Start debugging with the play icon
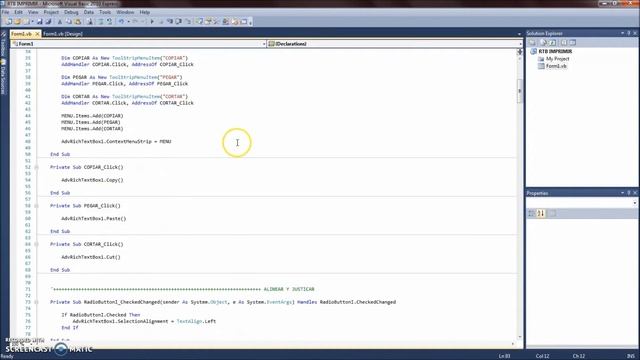Screen dimensions: 640x360 point(152,21)
